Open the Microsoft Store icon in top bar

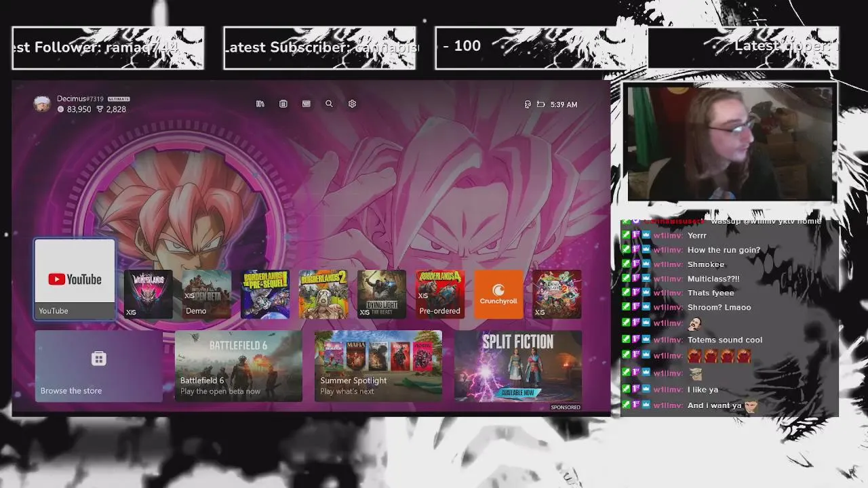[x=283, y=104]
